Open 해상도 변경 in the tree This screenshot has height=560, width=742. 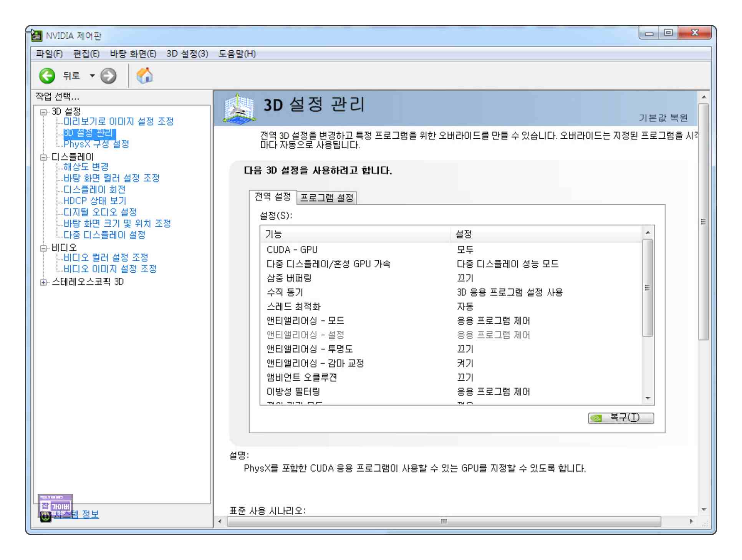pos(86,167)
